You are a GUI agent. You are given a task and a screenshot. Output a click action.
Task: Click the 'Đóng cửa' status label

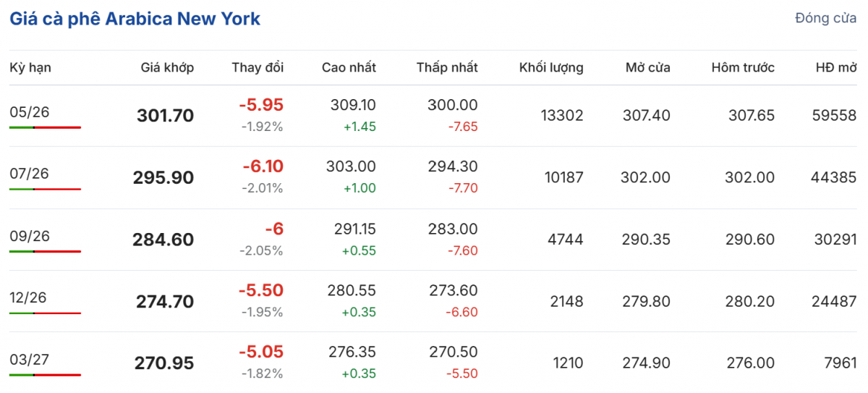pyautogui.click(x=825, y=18)
